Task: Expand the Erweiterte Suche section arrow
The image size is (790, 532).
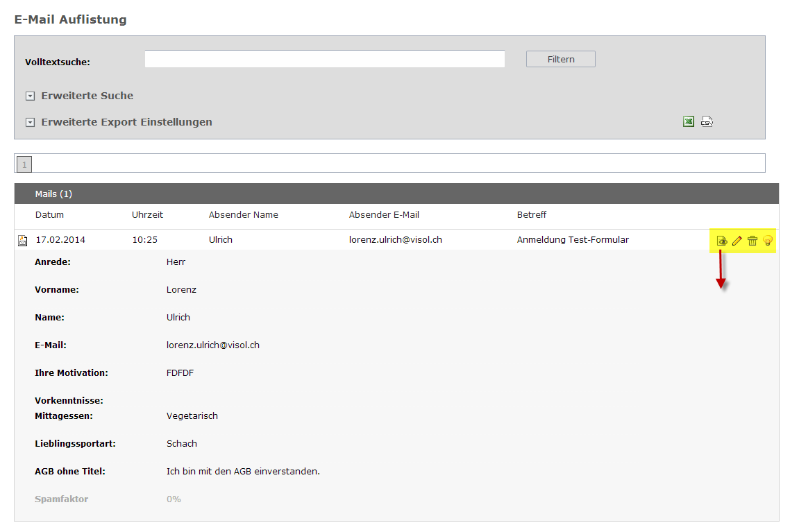Action: point(31,96)
